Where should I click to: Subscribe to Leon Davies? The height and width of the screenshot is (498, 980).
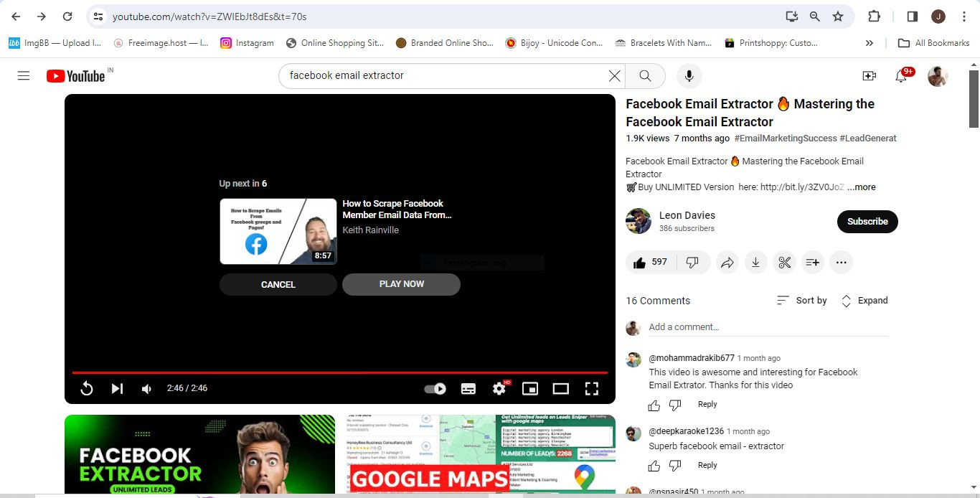867,221
